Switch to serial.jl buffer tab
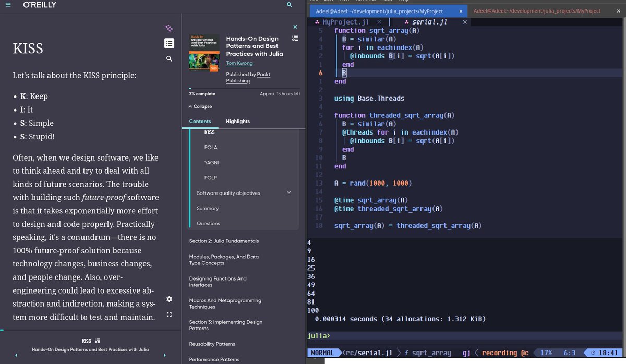This screenshot has height=364, width=626. [429, 22]
